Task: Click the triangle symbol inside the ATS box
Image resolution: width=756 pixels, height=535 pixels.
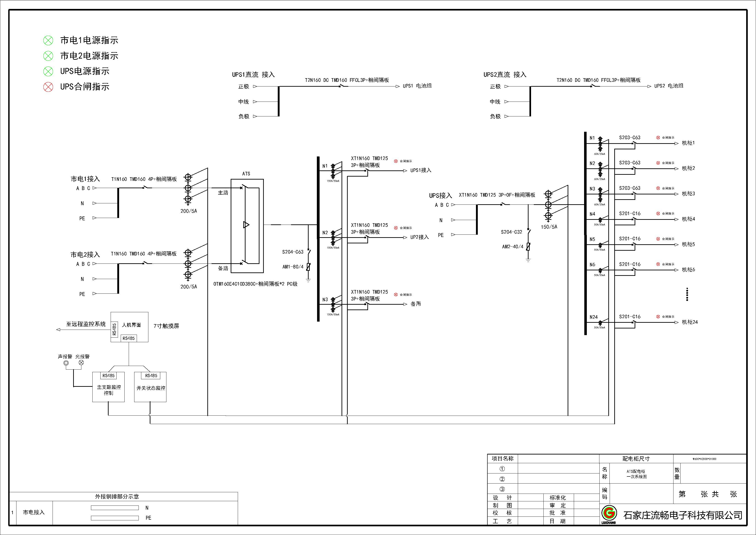Action: [x=246, y=225]
